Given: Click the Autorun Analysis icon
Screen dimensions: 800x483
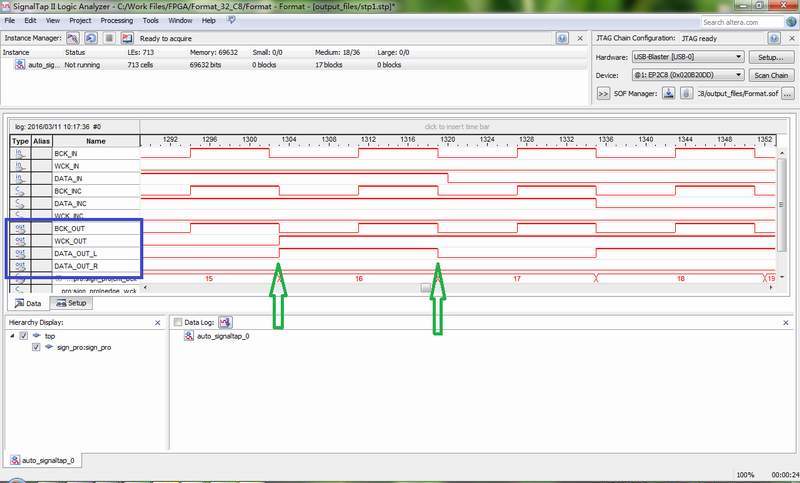Looking at the screenshot, I should tap(91, 38).
